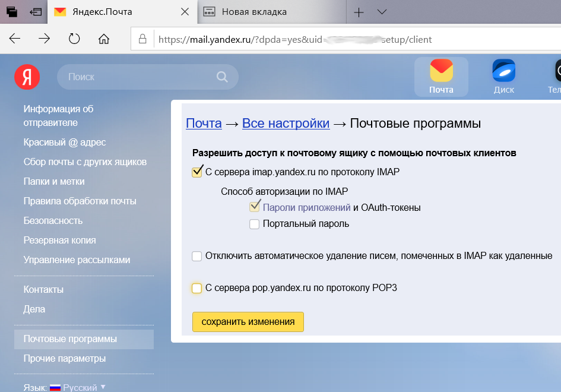
Task: Click the сохранить изменения button
Action: [248, 322]
